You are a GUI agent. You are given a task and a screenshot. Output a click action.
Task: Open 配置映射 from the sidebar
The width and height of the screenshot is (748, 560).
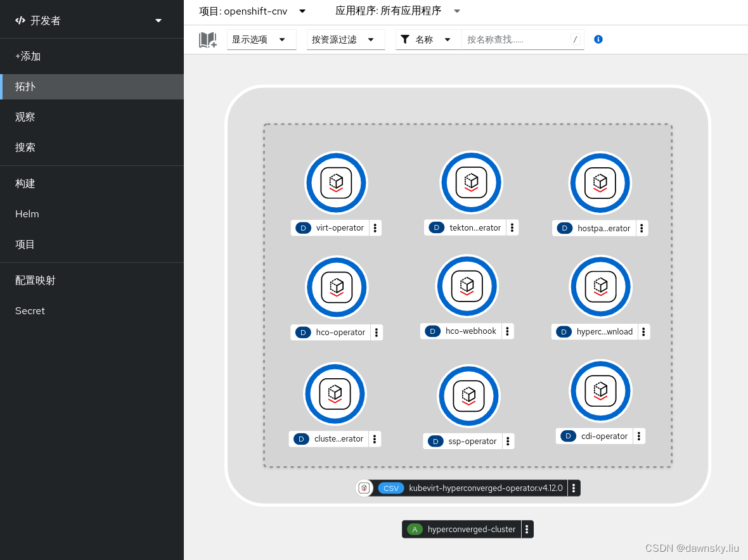coord(34,280)
